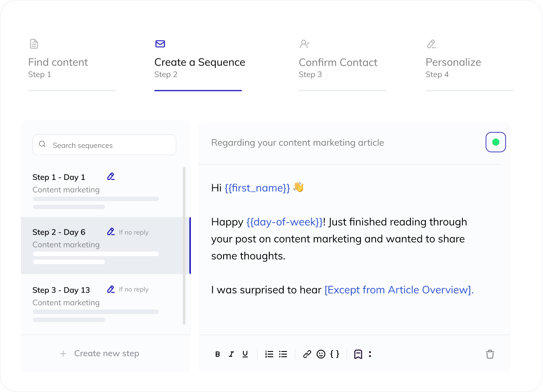
Task: Click Create new step
Action: tap(99, 354)
